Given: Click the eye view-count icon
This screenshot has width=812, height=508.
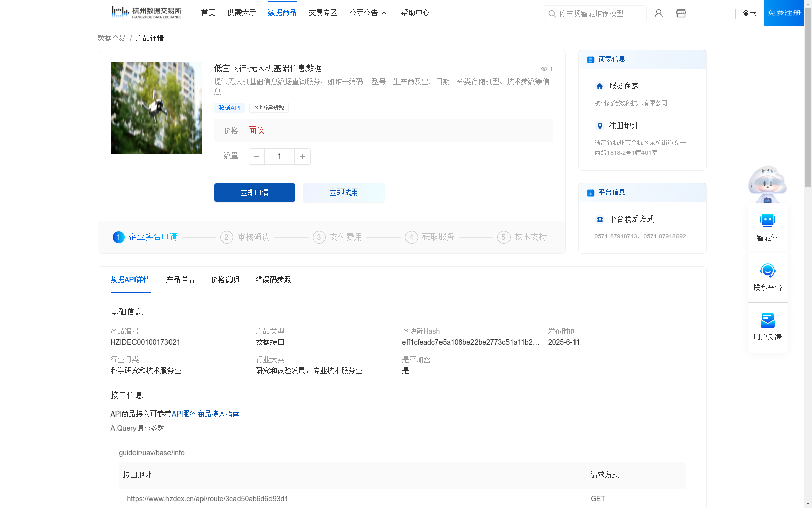Looking at the screenshot, I should click(544, 69).
